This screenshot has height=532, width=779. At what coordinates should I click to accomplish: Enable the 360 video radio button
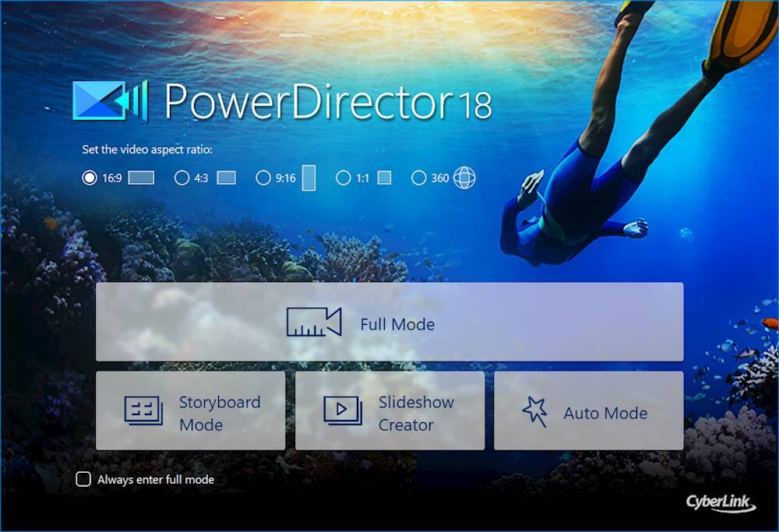click(x=419, y=178)
